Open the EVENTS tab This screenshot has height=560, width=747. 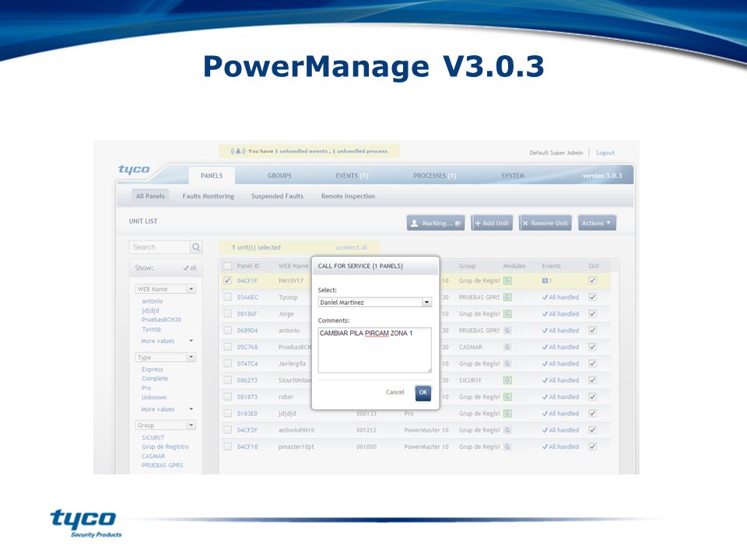(x=352, y=176)
